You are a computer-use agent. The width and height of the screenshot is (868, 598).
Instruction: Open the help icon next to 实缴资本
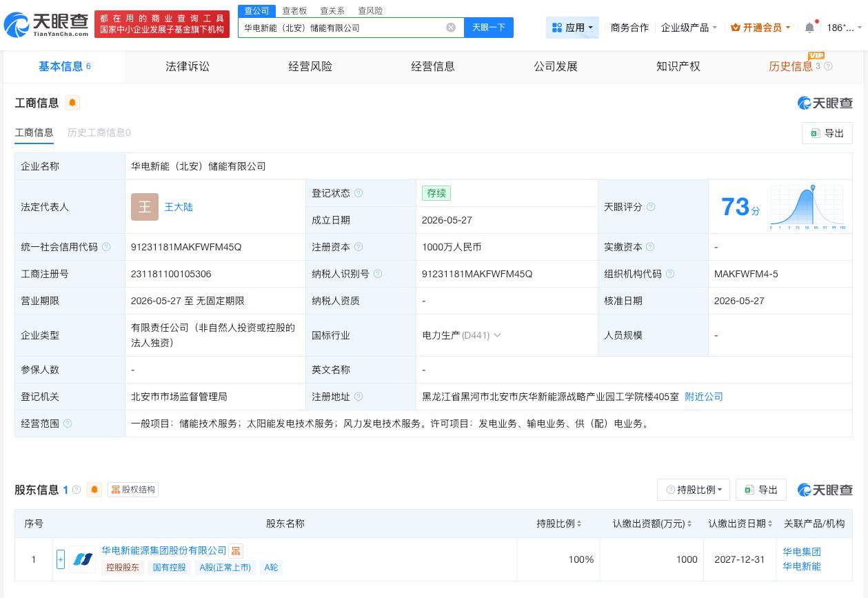(x=650, y=247)
